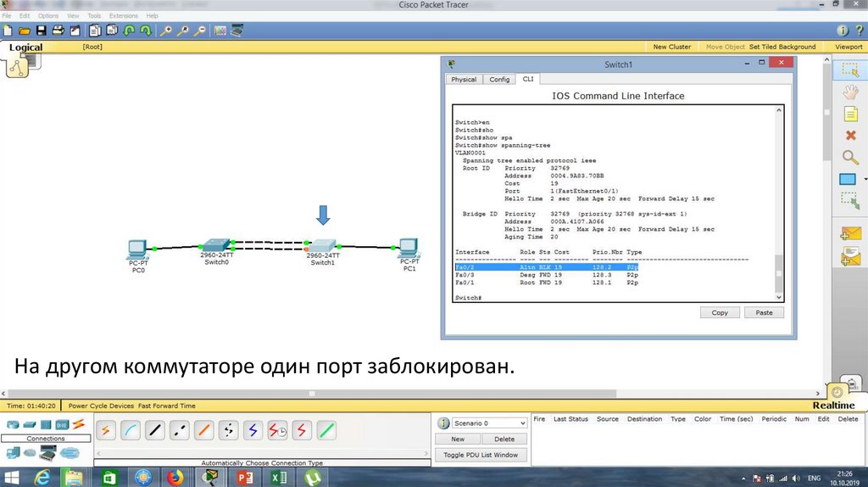Click Paste button in Switch1 CLI
The width and height of the screenshot is (868, 487).
tap(764, 313)
